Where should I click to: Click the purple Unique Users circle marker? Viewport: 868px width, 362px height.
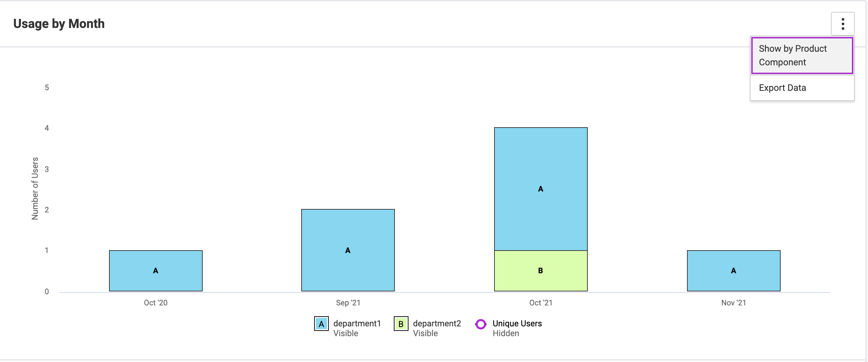click(481, 324)
